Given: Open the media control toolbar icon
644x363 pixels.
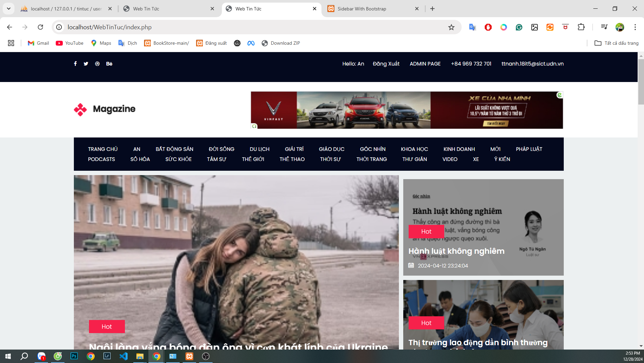Looking at the screenshot, I should [x=604, y=27].
